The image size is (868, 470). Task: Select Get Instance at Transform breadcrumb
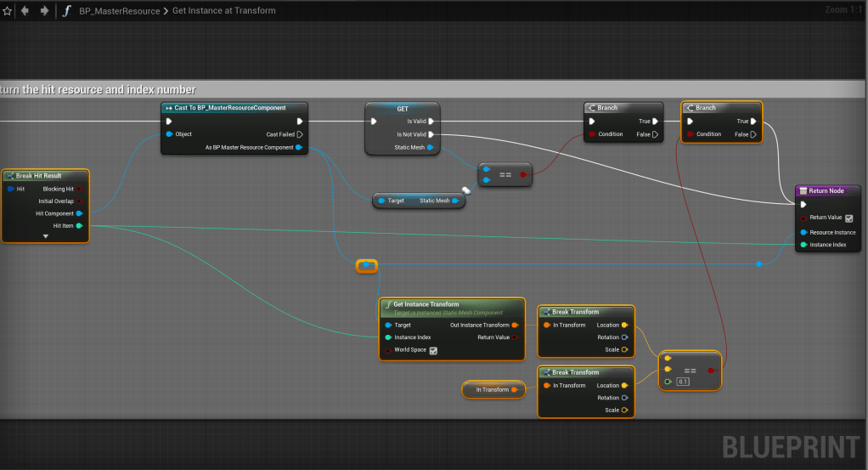click(226, 11)
